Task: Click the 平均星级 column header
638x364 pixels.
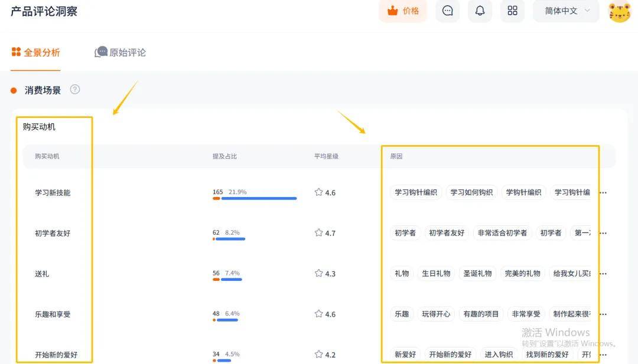Action: 326,156
